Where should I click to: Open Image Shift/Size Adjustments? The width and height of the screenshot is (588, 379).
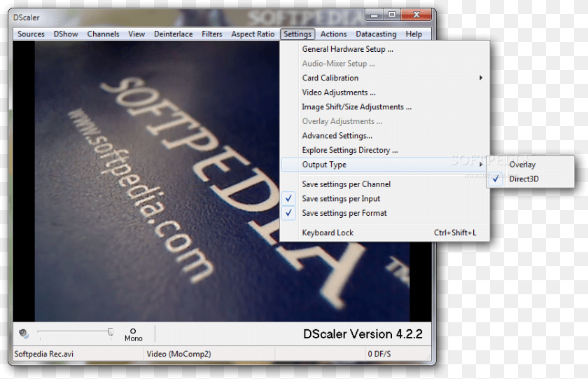(385, 107)
